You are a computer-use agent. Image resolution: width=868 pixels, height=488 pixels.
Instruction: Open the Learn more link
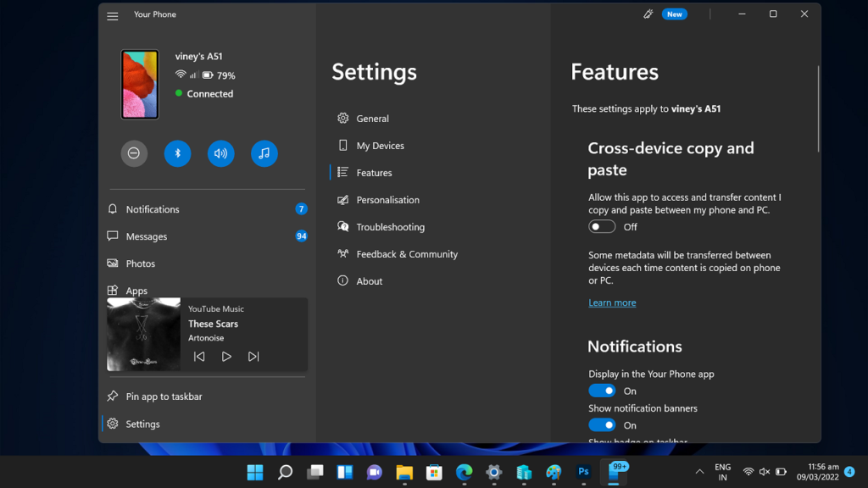click(x=612, y=302)
